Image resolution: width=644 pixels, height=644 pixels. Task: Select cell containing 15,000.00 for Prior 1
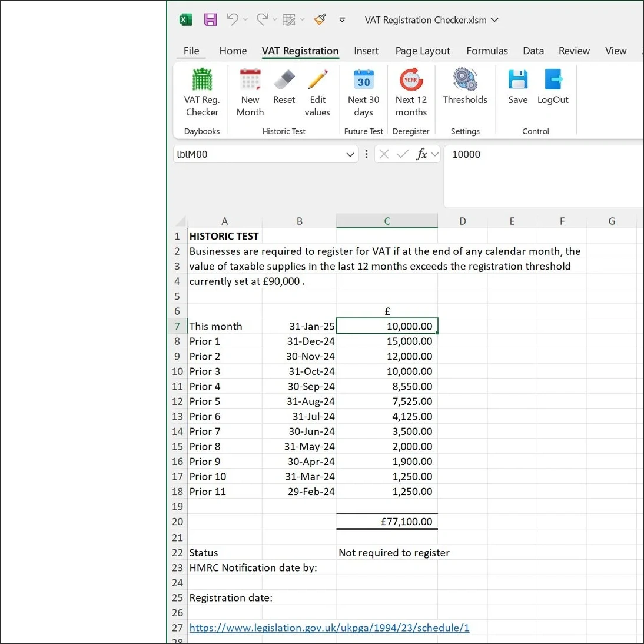[387, 341]
